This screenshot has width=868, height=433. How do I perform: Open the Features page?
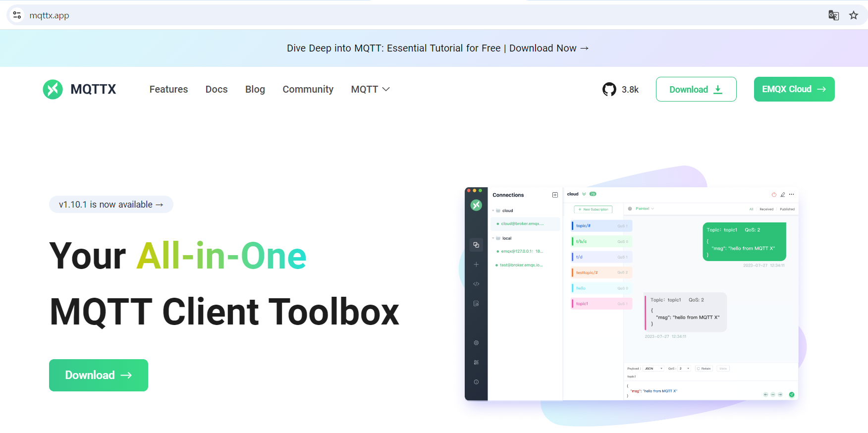(x=168, y=89)
